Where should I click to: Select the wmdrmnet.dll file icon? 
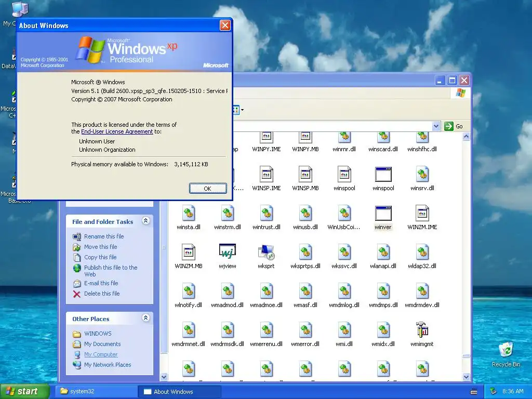click(x=189, y=330)
